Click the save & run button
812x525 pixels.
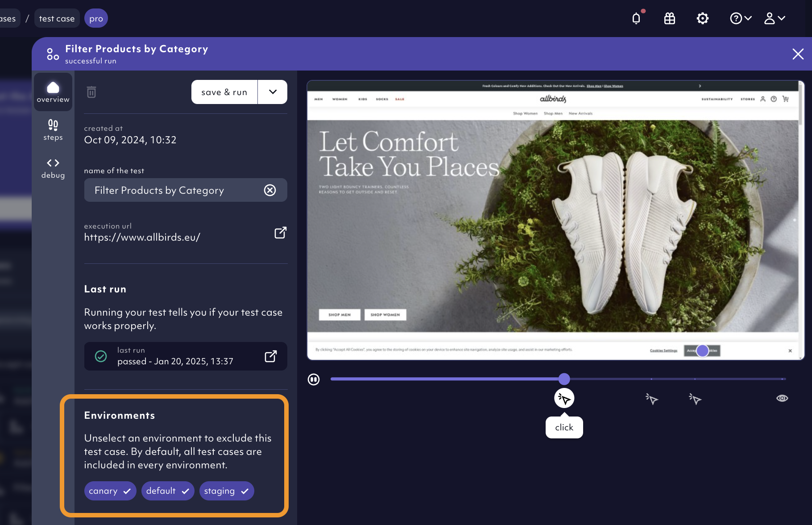(x=224, y=92)
